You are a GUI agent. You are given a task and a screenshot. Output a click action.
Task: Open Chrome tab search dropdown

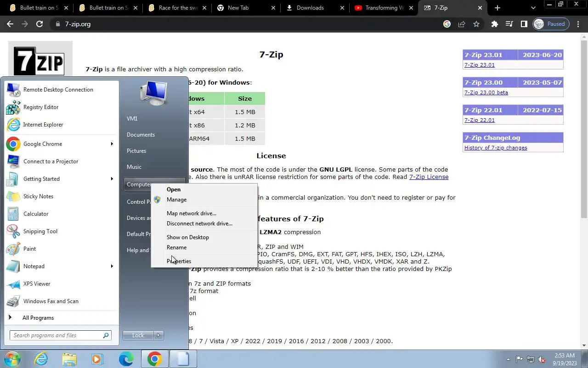(x=533, y=8)
